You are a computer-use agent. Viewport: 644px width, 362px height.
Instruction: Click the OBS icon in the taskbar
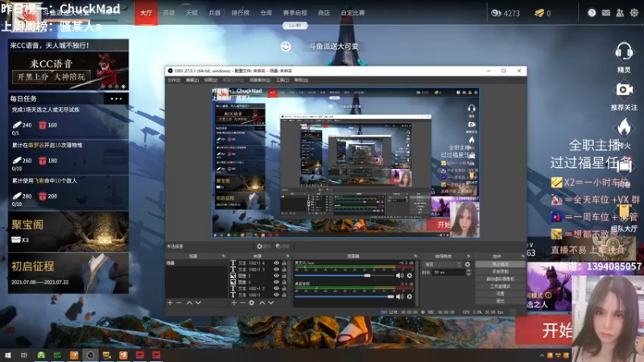pos(90,355)
